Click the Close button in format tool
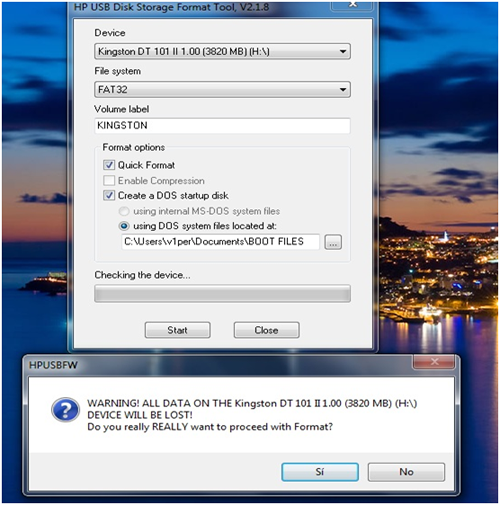The height and width of the screenshot is (505, 500). tap(266, 330)
